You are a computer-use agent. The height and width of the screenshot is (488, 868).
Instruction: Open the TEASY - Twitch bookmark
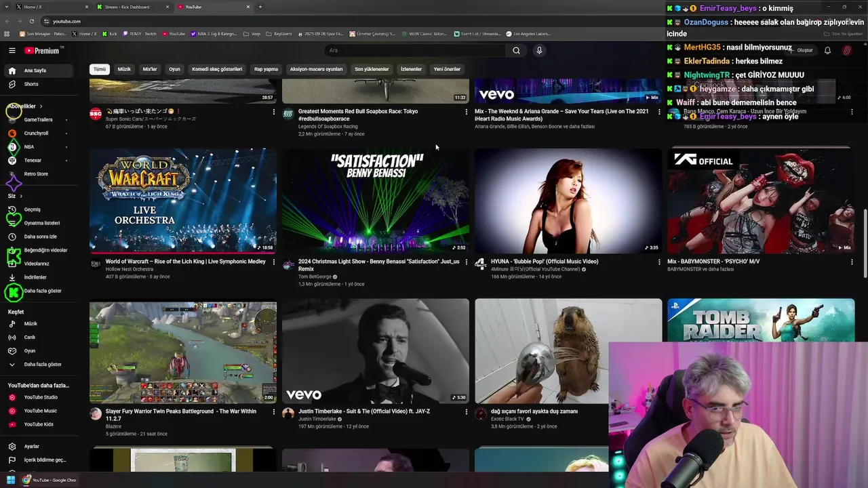(x=140, y=33)
